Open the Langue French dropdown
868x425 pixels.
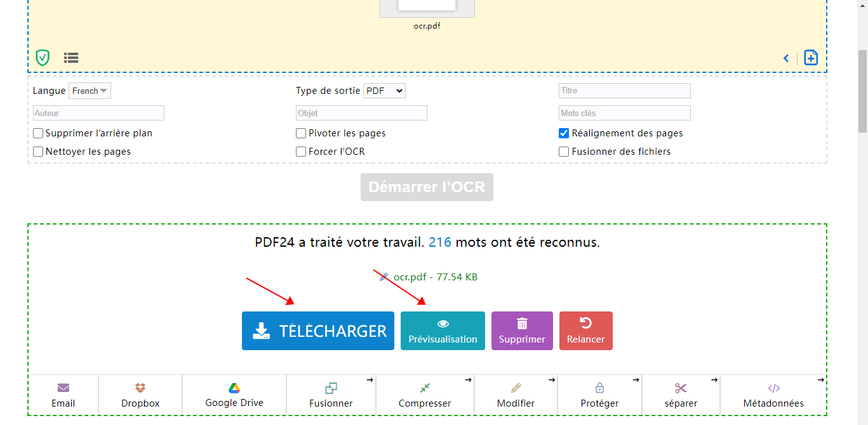(90, 91)
